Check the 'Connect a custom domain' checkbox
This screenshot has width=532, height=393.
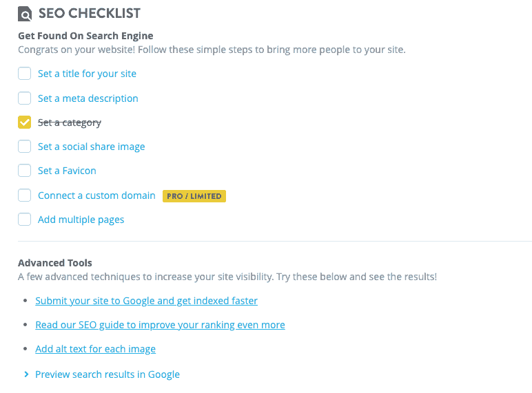[25, 195]
